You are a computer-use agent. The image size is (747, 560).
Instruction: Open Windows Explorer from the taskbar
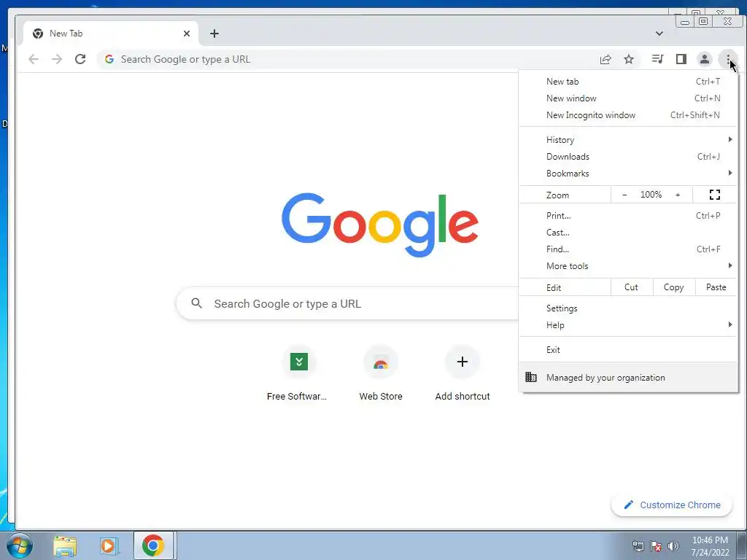65,545
